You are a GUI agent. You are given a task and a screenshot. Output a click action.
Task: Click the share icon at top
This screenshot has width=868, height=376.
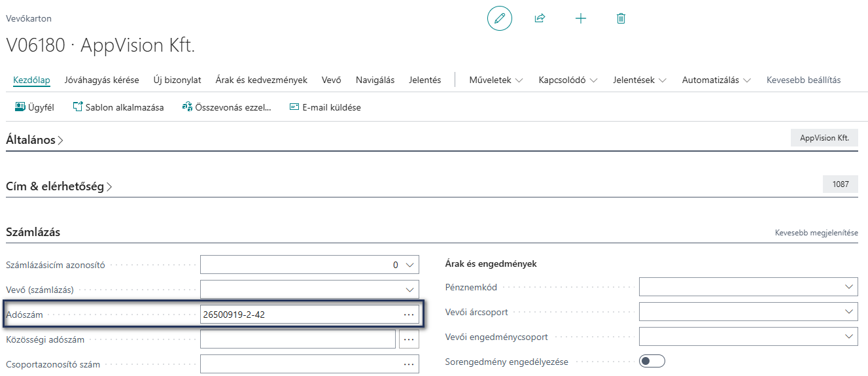(x=540, y=18)
